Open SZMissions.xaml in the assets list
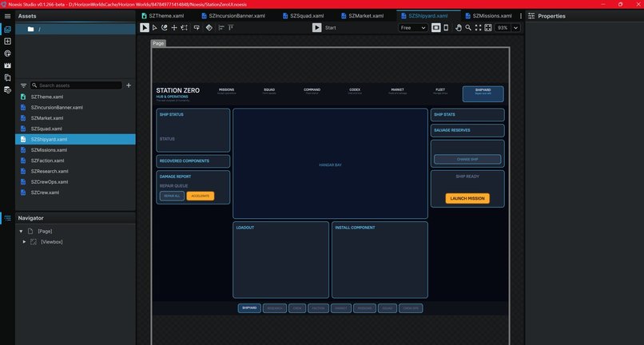The image size is (644, 345). point(75,150)
